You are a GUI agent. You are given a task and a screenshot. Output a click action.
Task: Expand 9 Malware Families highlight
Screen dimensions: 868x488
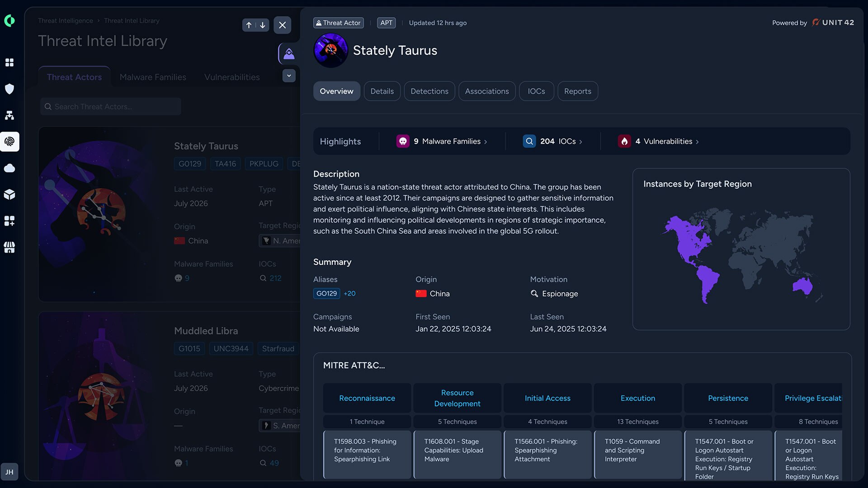(x=442, y=141)
